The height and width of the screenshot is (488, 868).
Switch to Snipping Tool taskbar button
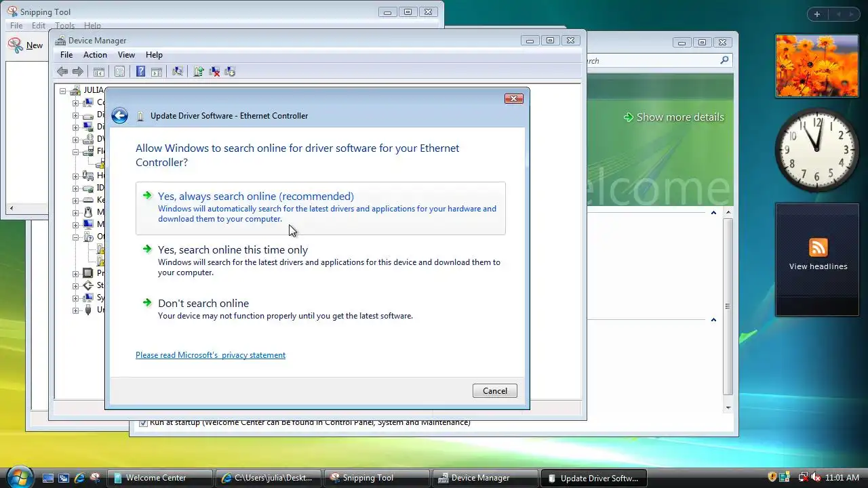pyautogui.click(x=378, y=478)
